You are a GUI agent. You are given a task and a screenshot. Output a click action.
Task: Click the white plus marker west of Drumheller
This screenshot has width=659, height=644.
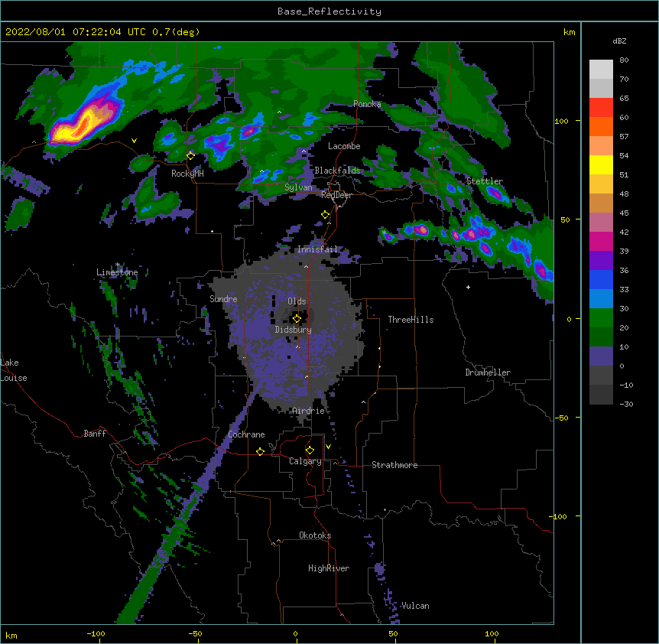[468, 287]
